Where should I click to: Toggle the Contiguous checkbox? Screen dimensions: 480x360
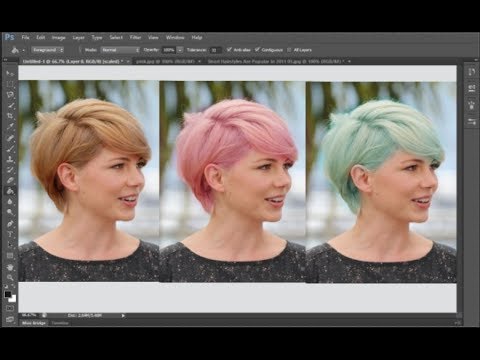click(257, 50)
